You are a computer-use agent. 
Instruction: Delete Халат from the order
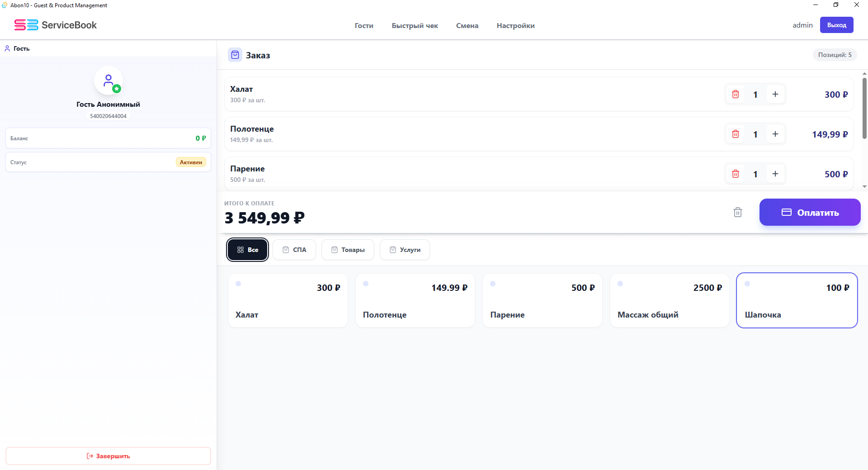(736, 94)
